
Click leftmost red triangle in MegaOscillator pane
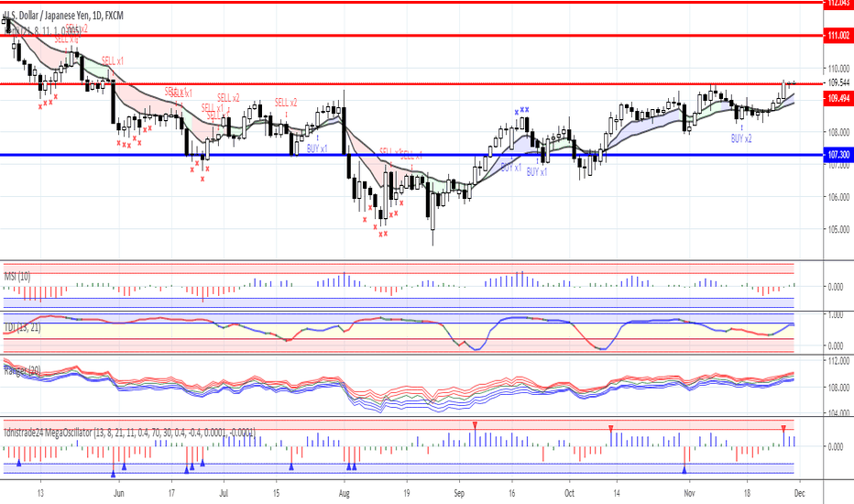coord(475,424)
